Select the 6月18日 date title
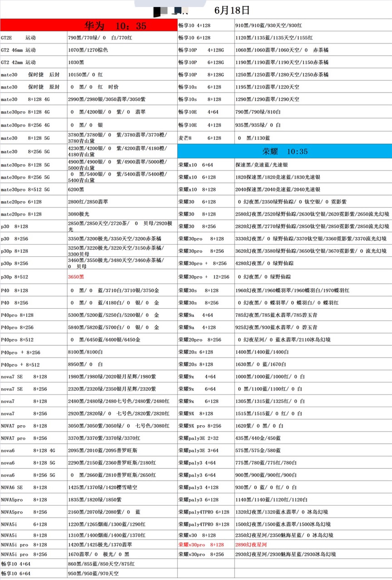 231,10
